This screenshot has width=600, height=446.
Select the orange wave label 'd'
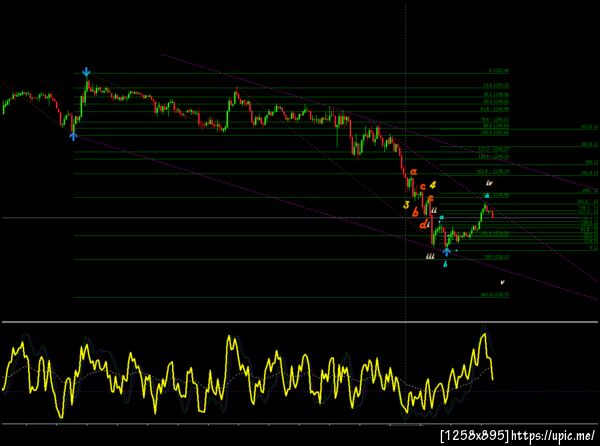pyautogui.click(x=423, y=225)
